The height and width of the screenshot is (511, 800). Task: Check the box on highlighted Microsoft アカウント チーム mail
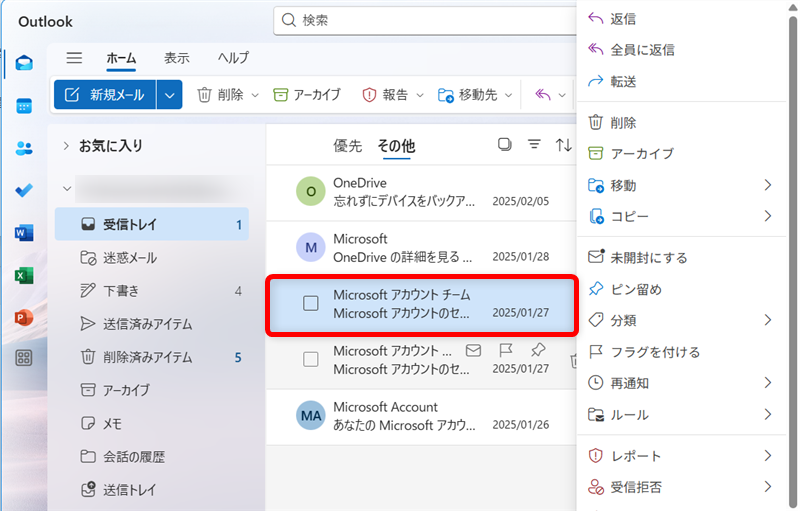[x=311, y=304]
